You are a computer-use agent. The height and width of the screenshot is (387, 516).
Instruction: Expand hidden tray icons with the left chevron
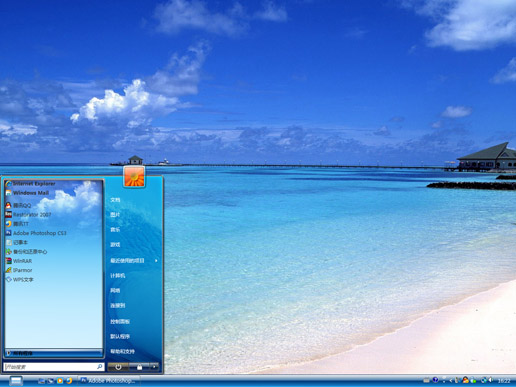coord(451,380)
